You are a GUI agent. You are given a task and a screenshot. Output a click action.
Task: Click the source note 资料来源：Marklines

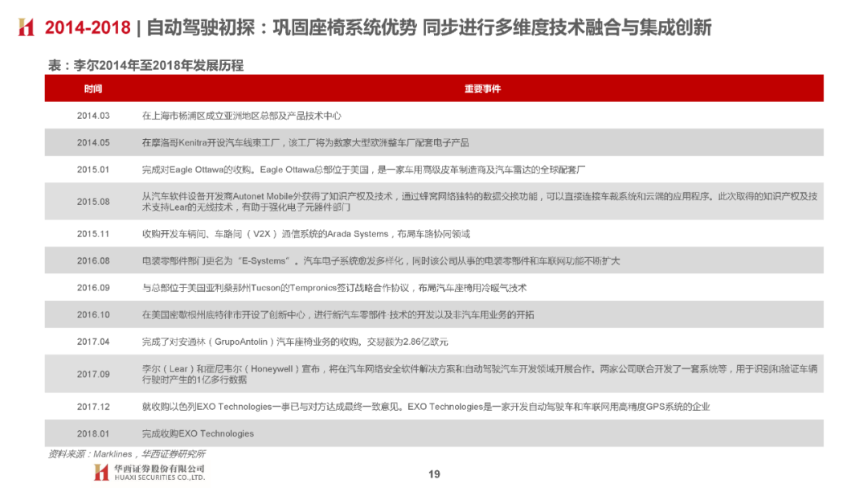pyautogui.click(x=126, y=454)
